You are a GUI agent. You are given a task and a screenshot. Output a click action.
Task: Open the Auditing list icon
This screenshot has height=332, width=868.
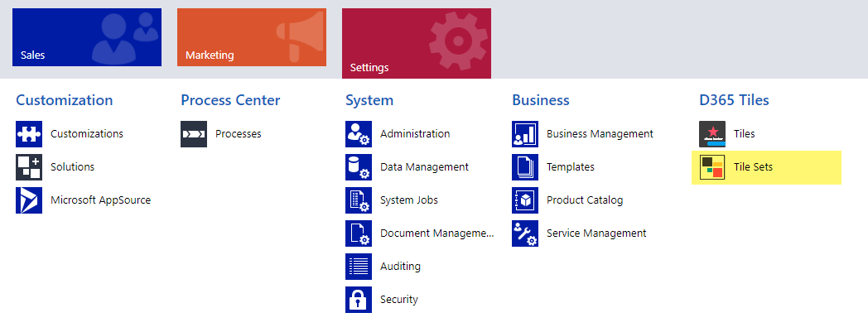tap(359, 266)
